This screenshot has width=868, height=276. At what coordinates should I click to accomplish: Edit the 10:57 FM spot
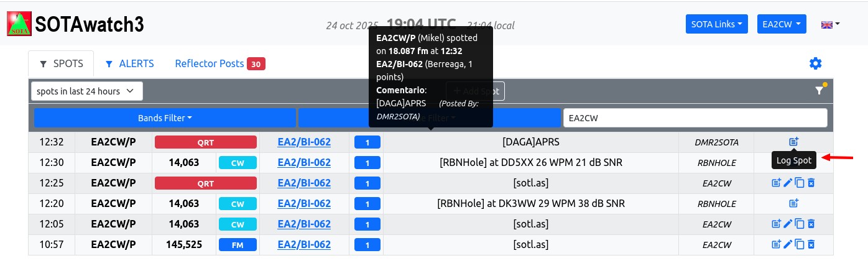[x=788, y=245]
